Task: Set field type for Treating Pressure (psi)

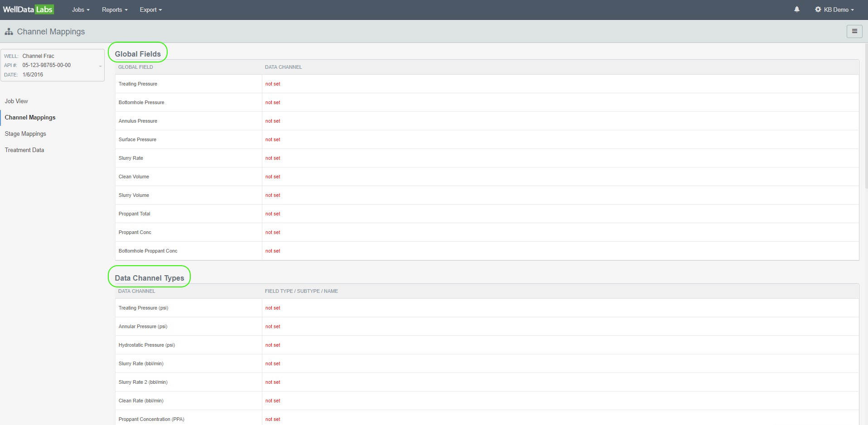Action: 273,308
